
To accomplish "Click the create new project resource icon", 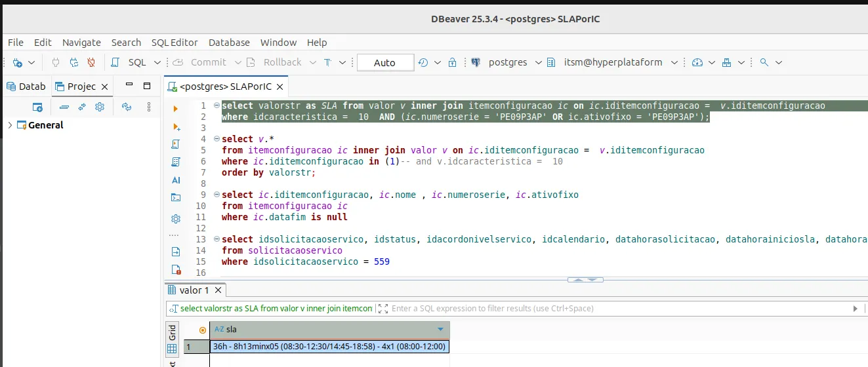I will 37,107.
